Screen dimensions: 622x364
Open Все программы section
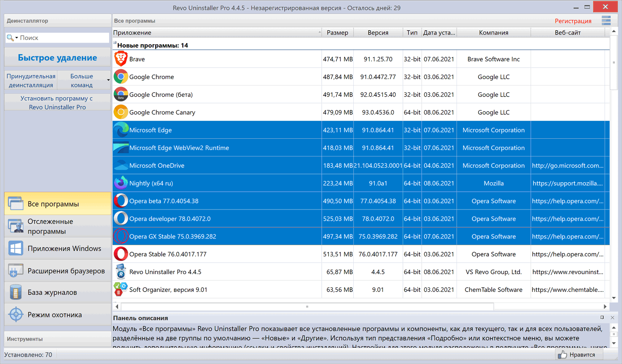tap(58, 204)
